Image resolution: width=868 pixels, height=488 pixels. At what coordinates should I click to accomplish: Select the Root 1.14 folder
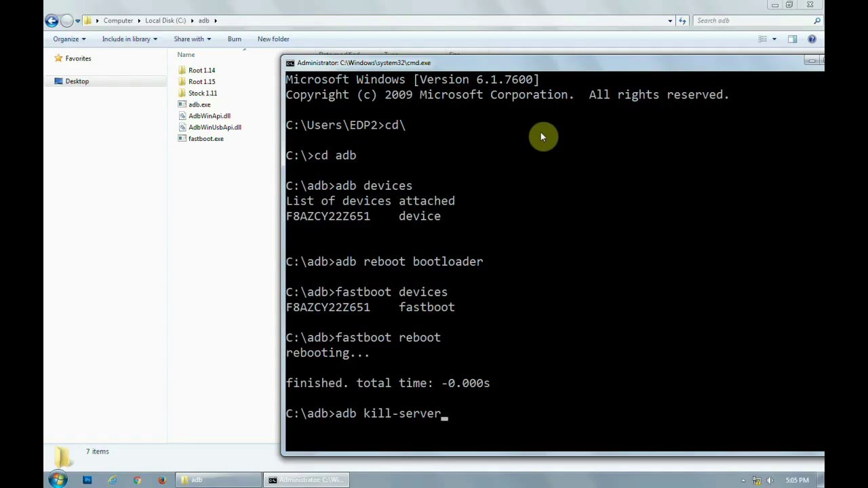click(201, 70)
